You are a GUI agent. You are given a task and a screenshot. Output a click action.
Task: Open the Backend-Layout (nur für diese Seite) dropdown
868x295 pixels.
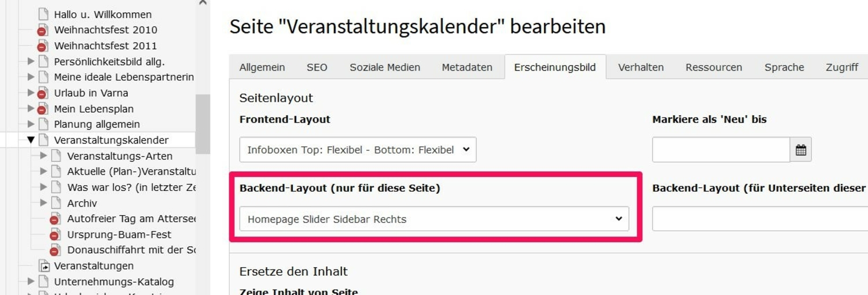(434, 219)
